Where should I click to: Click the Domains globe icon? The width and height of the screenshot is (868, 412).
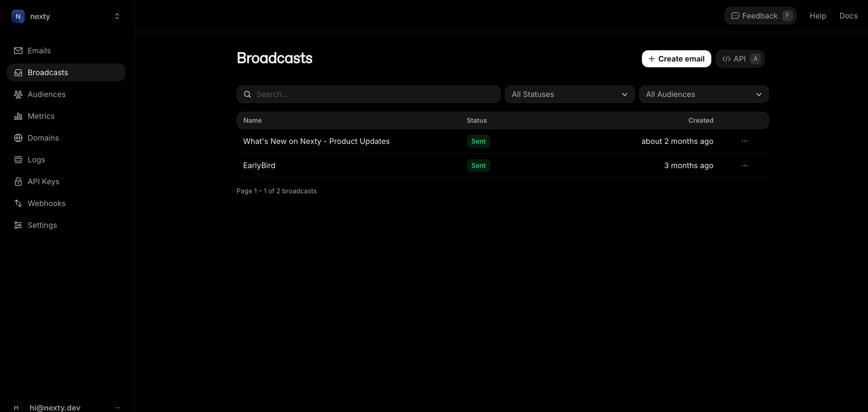(x=18, y=138)
